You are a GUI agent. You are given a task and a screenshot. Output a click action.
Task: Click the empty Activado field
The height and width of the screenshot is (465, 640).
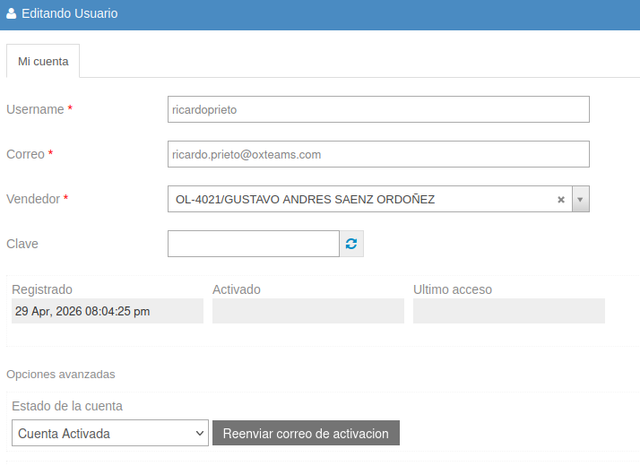(x=308, y=311)
